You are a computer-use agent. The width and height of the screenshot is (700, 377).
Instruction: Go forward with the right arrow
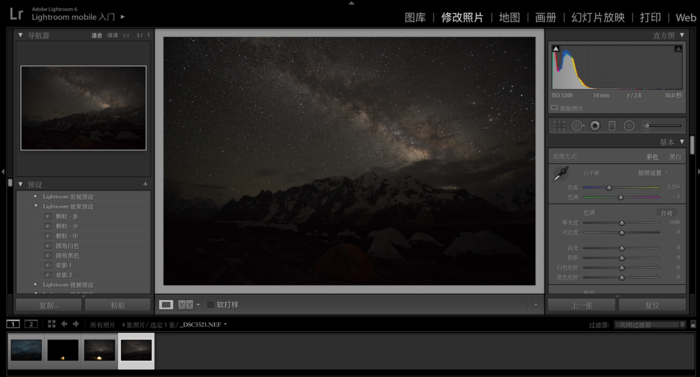click(x=76, y=324)
